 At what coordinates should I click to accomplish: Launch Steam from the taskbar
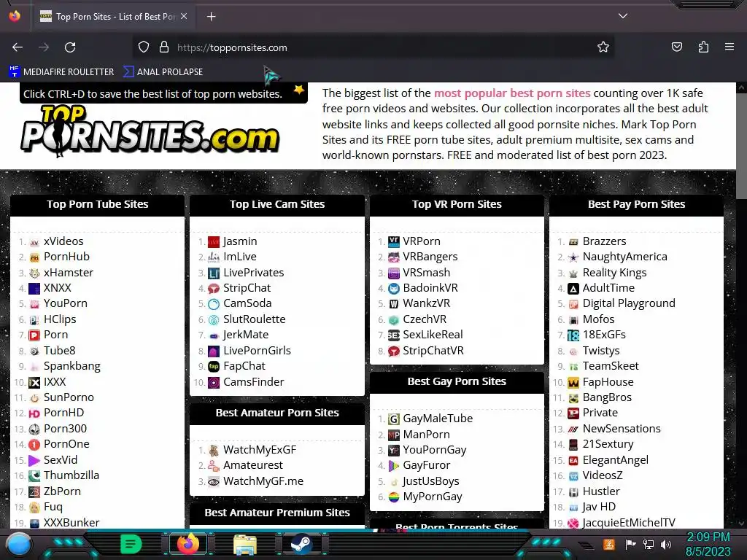(x=301, y=544)
